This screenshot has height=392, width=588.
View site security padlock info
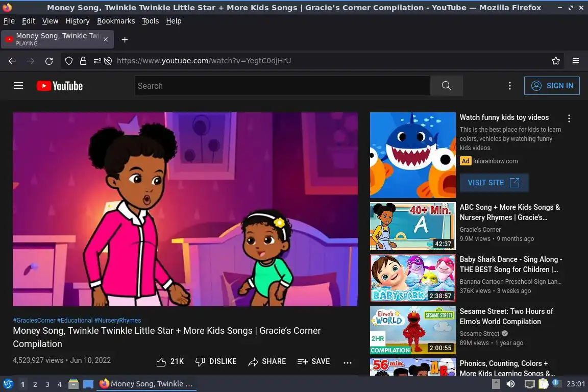coord(83,61)
